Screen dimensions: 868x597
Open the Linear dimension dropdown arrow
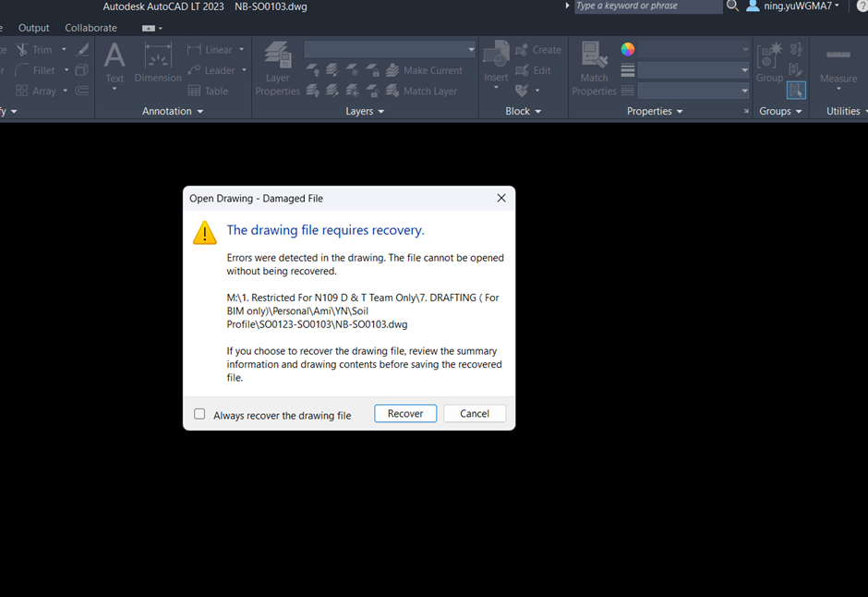[x=241, y=50]
